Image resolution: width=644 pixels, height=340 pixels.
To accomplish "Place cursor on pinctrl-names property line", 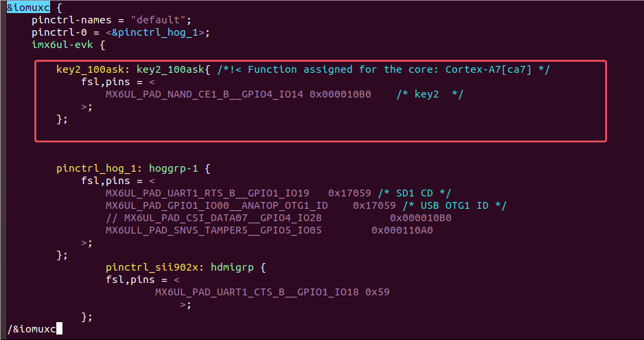I will tap(111, 20).
